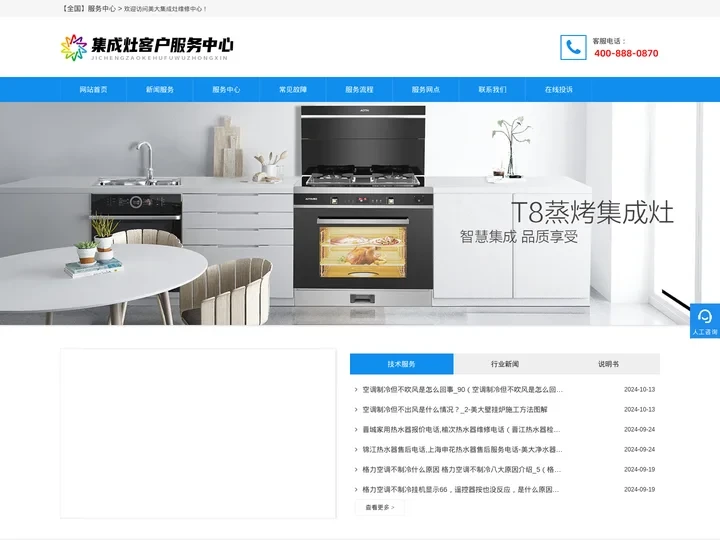Switch to the 行业新闻 tab
The width and height of the screenshot is (720, 540).
(505, 364)
